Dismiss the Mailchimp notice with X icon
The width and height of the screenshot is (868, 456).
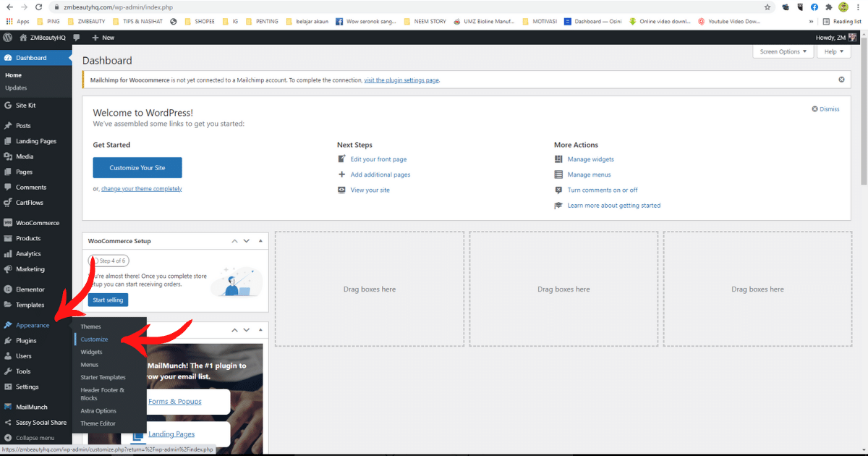click(841, 80)
